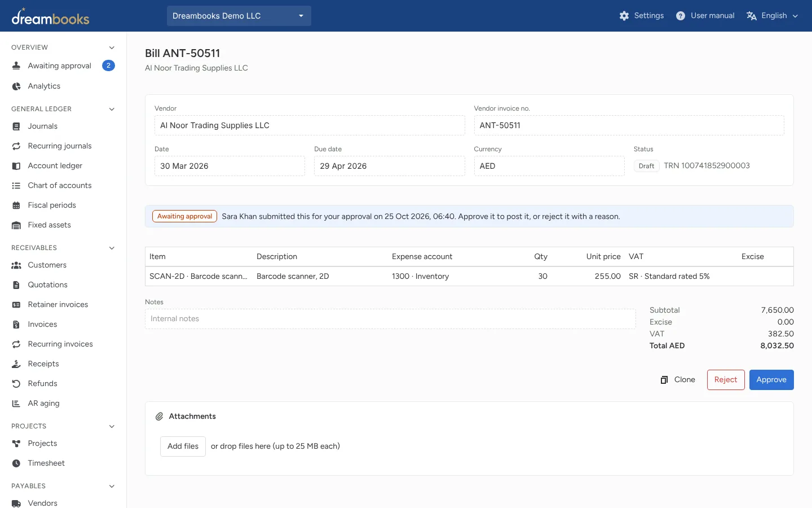812x508 pixels.
Task: Click the dreambooks logo
Action: [x=50, y=16]
